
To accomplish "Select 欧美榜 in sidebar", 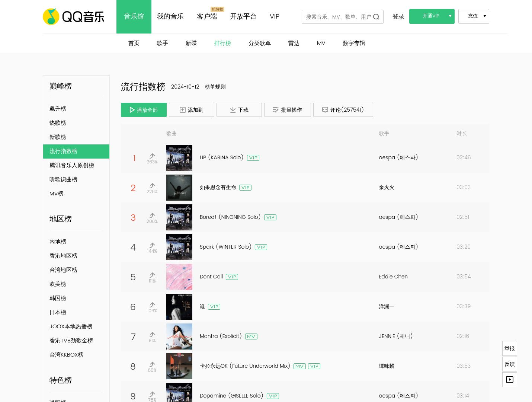I will coord(58,284).
